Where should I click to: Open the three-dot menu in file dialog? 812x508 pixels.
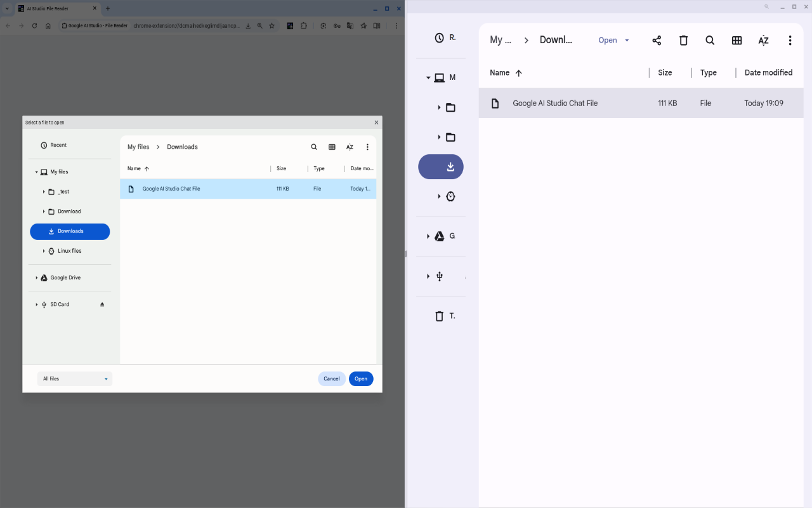click(x=367, y=147)
